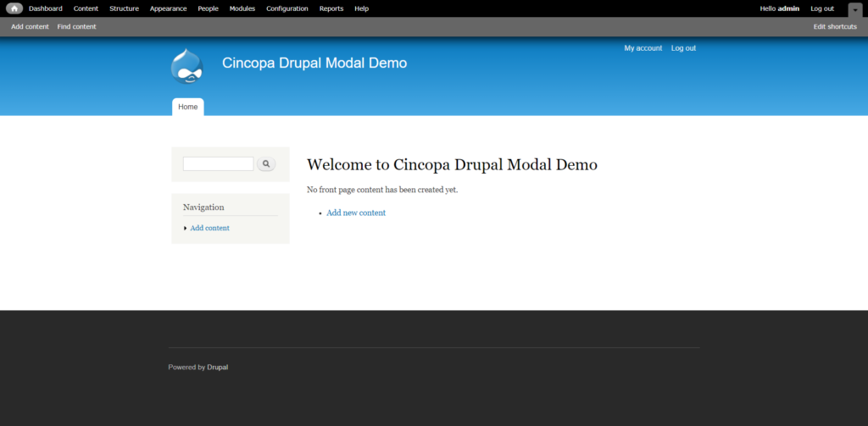This screenshot has width=868, height=426.
Task: Click Edit shortcuts link
Action: click(835, 26)
